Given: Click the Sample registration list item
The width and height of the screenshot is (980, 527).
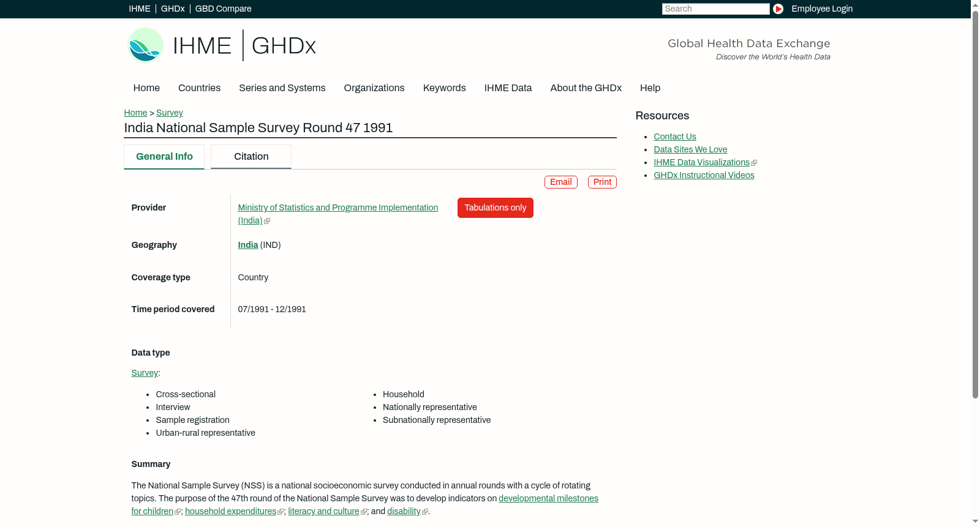Looking at the screenshot, I should click(193, 420).
